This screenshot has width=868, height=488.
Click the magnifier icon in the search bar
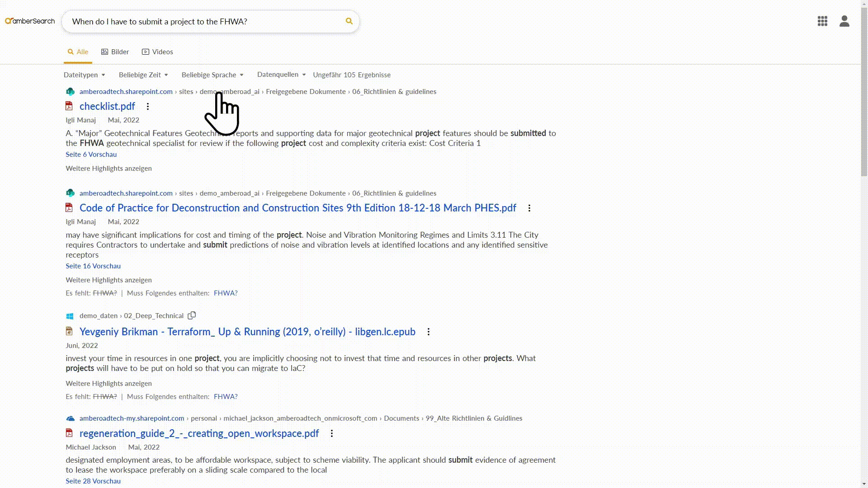click(349, 21)
